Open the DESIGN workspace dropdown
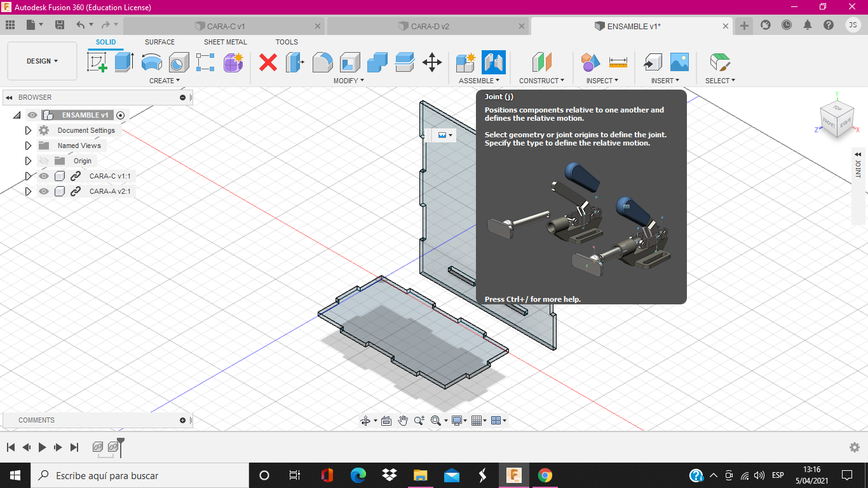868x488 pixels. tap(42, 61)
